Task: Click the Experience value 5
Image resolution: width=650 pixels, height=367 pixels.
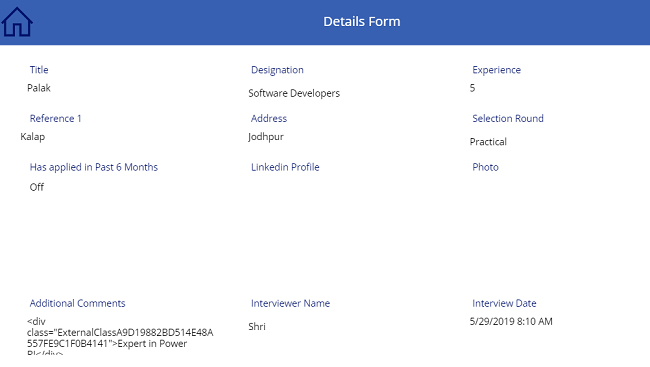Action: [x=472, y=88]
